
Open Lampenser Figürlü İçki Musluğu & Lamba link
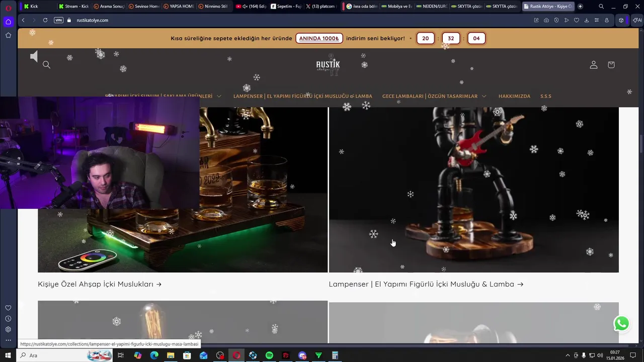coord(426,284)
